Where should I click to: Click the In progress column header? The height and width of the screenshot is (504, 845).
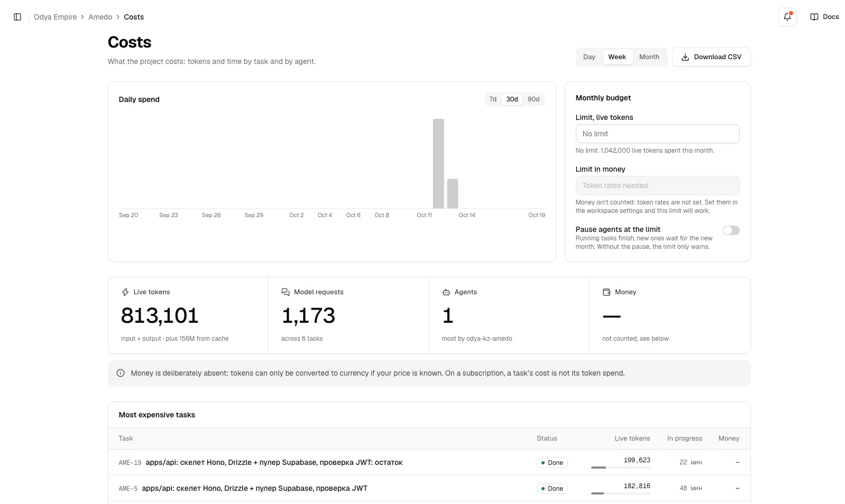click(x=684, y=438)
